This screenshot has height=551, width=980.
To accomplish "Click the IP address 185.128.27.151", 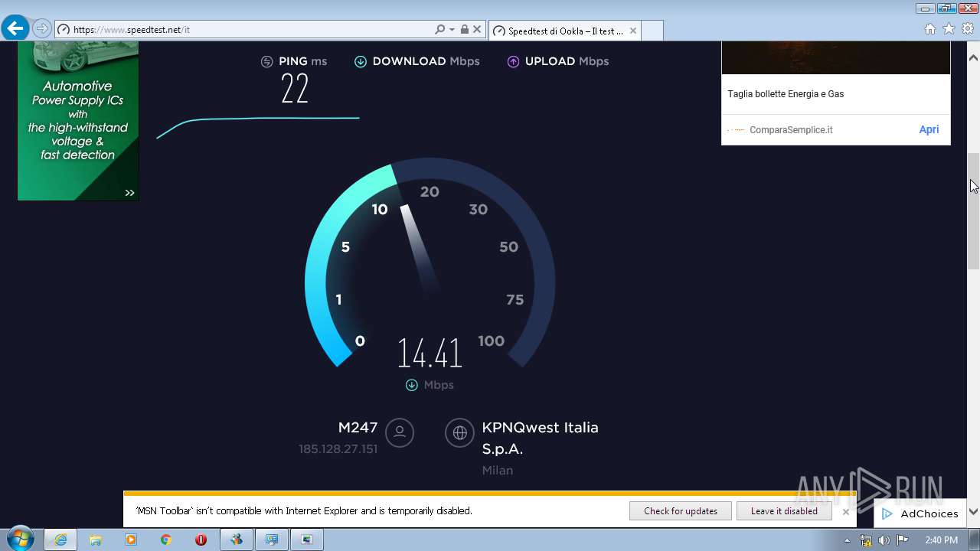I will [338, 449].
